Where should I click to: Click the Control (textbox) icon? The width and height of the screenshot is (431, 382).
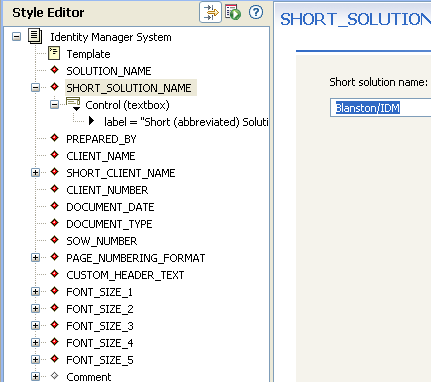click(73, 104)
